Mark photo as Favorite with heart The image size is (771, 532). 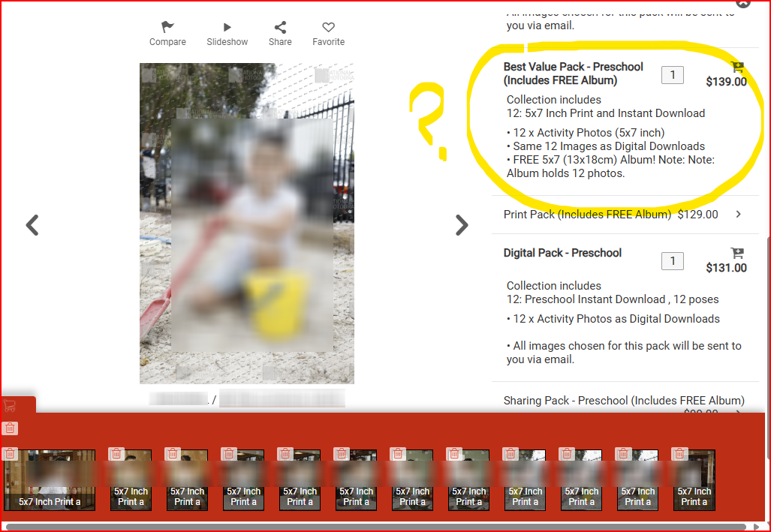pos(329,27)
